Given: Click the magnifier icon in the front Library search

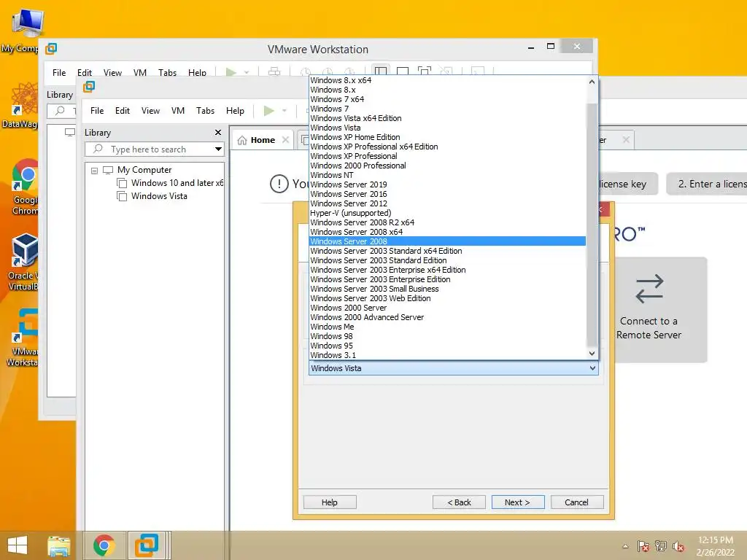Looking at the screenshot, I should coord(98,149).
